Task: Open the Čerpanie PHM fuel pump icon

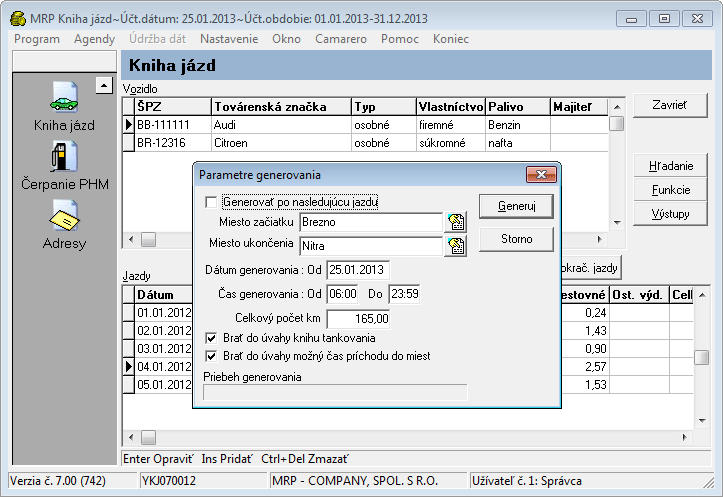Action: click(x=64, y=157)
